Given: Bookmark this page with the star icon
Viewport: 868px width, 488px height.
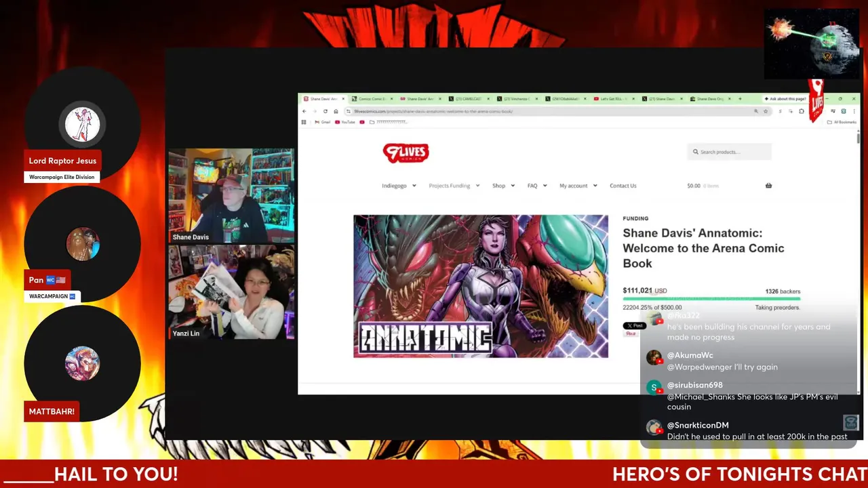Looking at the screenshot, I should (x=766, y=111).
